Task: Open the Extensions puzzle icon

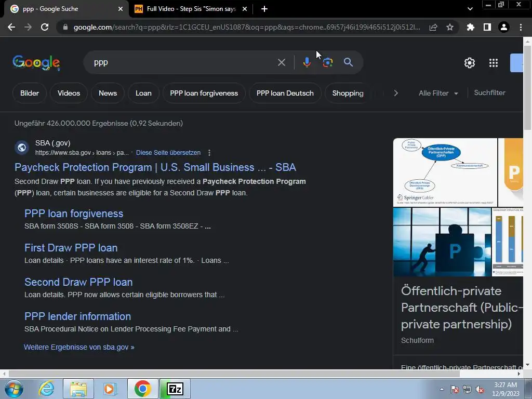Action: [470, 27]
